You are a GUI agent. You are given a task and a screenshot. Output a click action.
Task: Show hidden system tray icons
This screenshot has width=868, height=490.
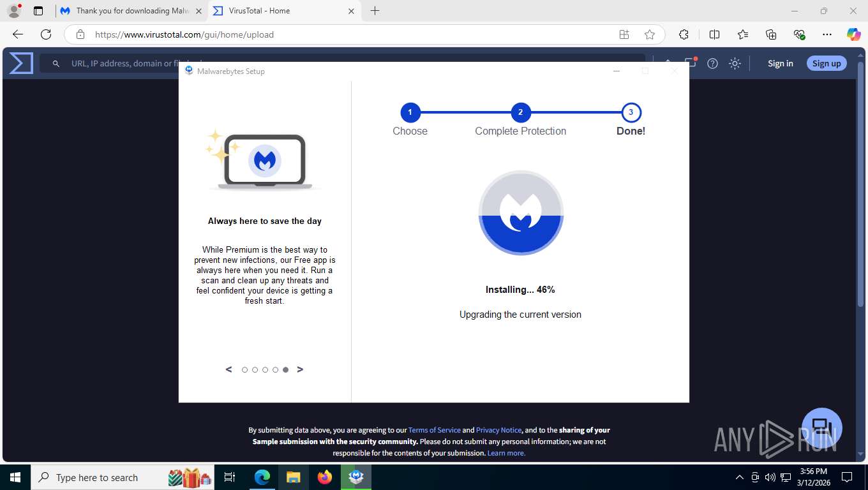(740, 477)
